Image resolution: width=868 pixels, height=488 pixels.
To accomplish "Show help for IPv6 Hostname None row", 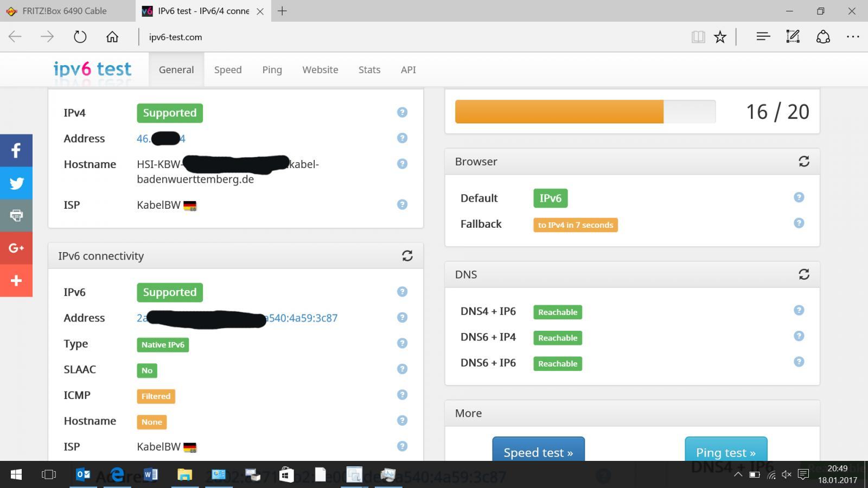I will pos(402,420).
